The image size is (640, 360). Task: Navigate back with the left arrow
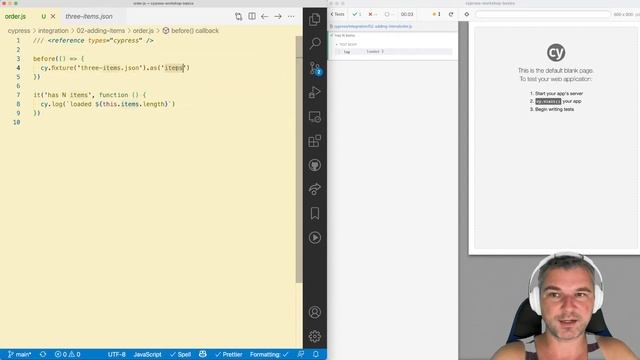(x=264, y=16)
